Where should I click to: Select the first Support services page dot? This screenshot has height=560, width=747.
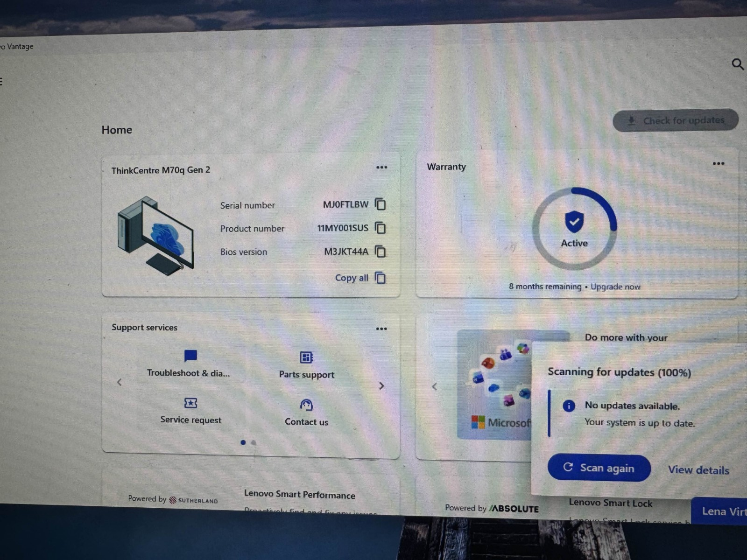point(243,442)
